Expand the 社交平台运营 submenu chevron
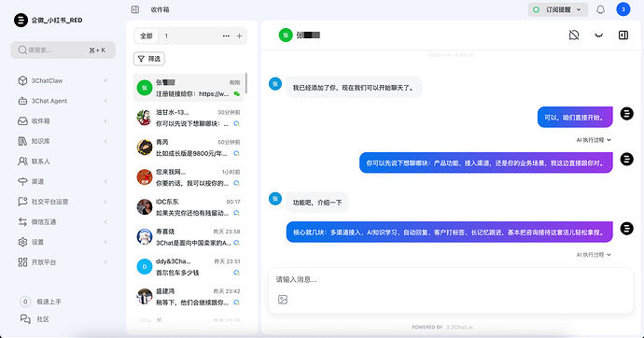The height and width of the screenshot is (338, 644). pyautogui.click(x=106, y=202)
